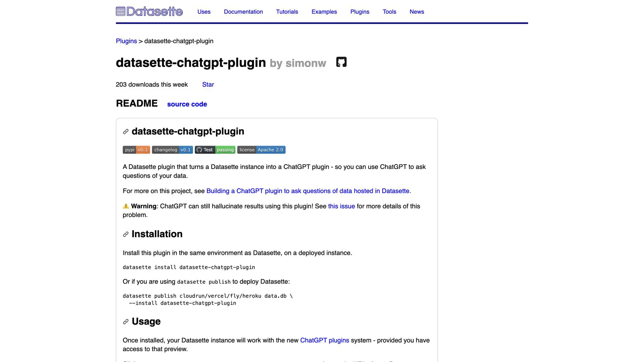Open the 'this issue' hallucination link
Screen dimensions: 644x362
[x=341, y=206]
